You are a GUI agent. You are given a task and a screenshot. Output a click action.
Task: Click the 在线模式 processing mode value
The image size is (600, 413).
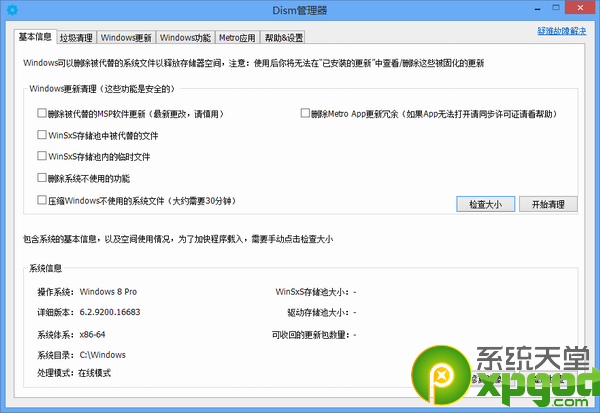(95, 373)
